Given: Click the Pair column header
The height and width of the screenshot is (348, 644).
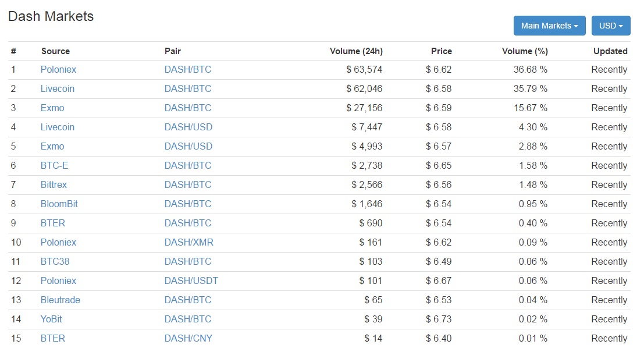Looking at the screenshot, I should pos(173,51).
